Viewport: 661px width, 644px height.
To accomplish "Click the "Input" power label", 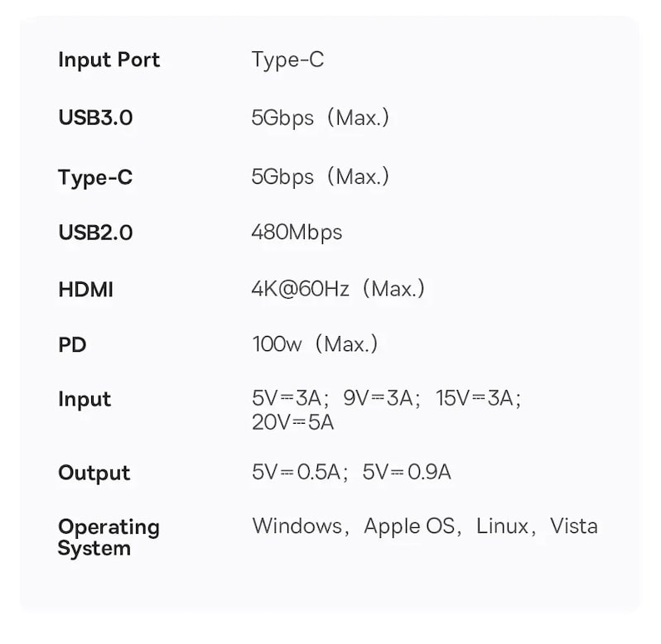I will (x=84, y=399).
